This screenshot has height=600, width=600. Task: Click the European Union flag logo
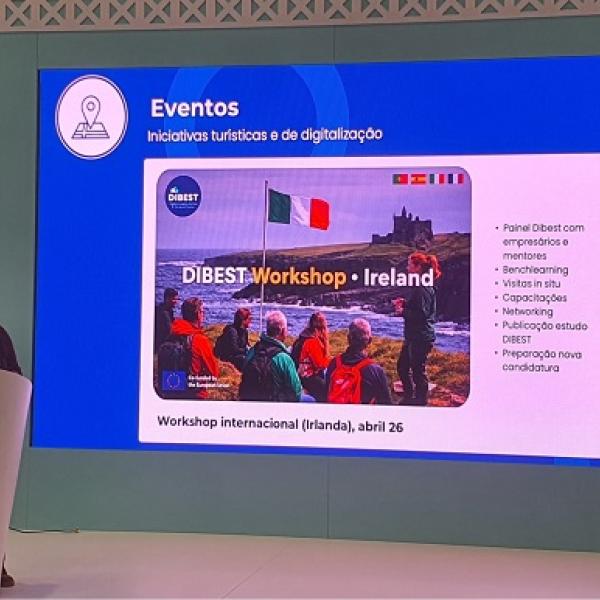(171, 379)
